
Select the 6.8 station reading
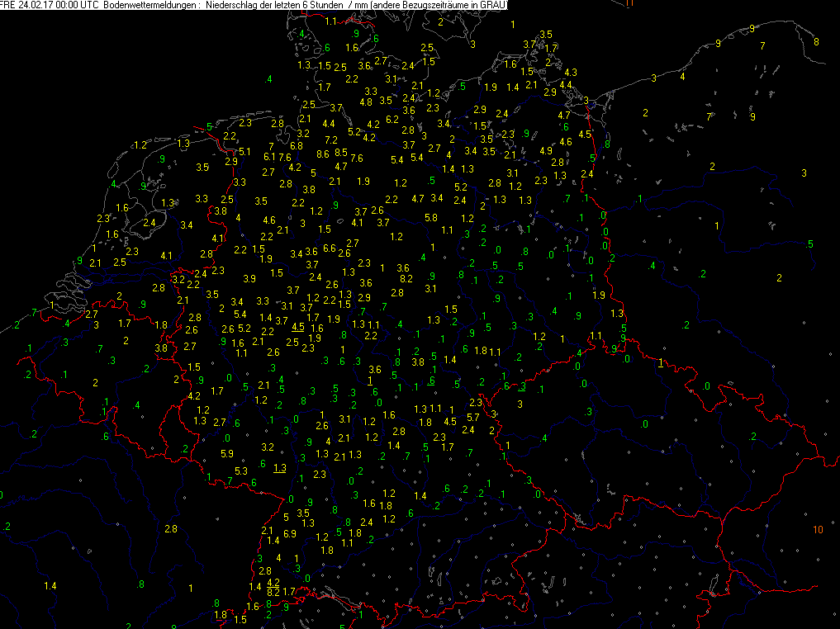[x=296, y=146]
